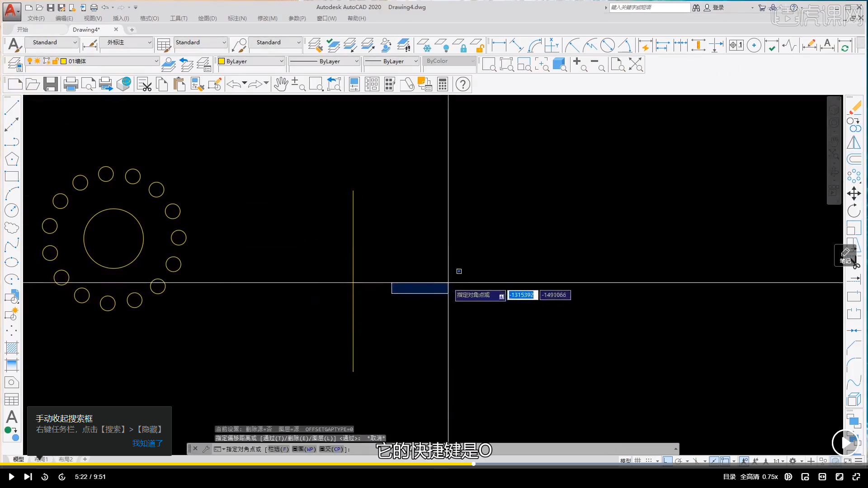
Task: Open the table style Standard dropdown
Action: click(201, 42)
